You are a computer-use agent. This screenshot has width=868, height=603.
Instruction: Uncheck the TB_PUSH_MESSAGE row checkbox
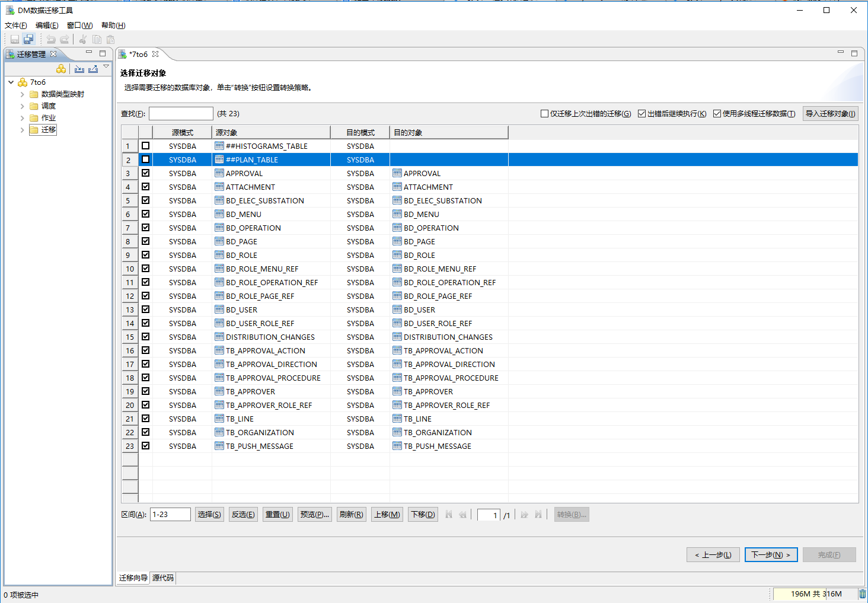[x=145, y=446]
